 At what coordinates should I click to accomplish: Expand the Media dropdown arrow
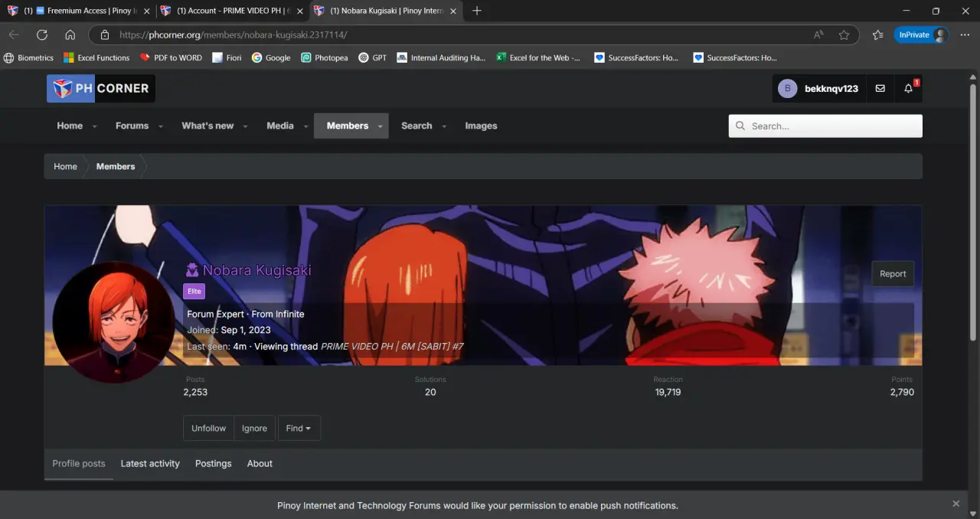click(x=305, y=126)
